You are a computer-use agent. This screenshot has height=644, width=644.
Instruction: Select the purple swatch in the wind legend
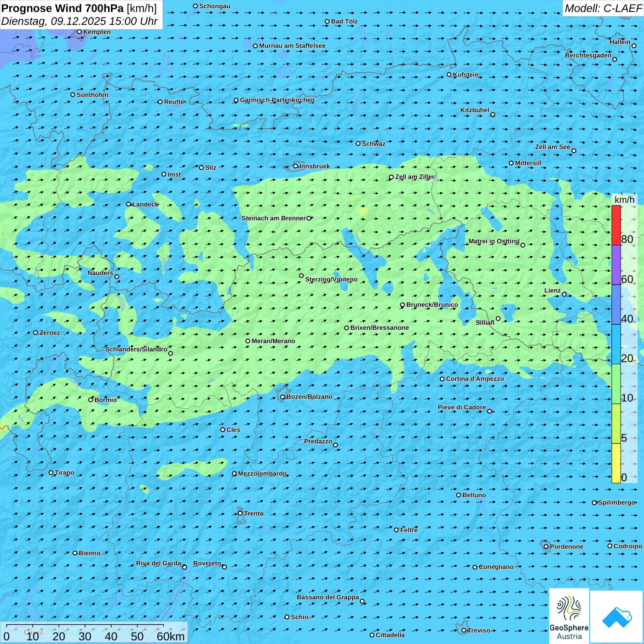[x=616, y=265]
